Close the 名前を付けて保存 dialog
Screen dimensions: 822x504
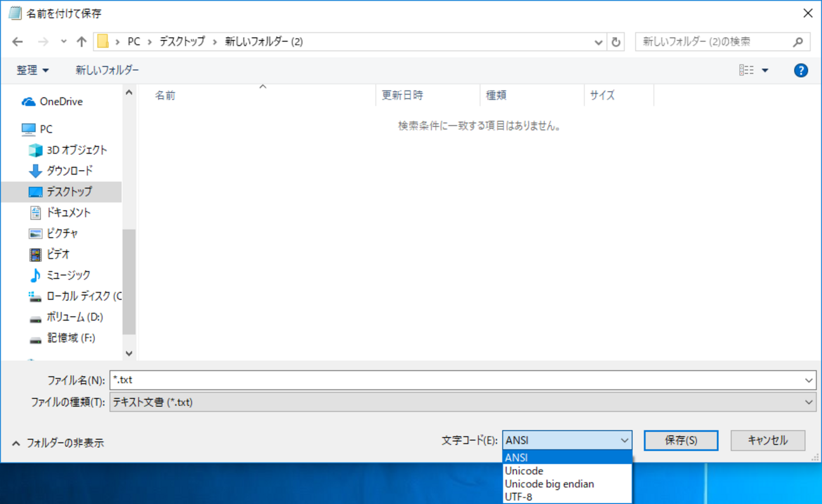coord(807,13)
